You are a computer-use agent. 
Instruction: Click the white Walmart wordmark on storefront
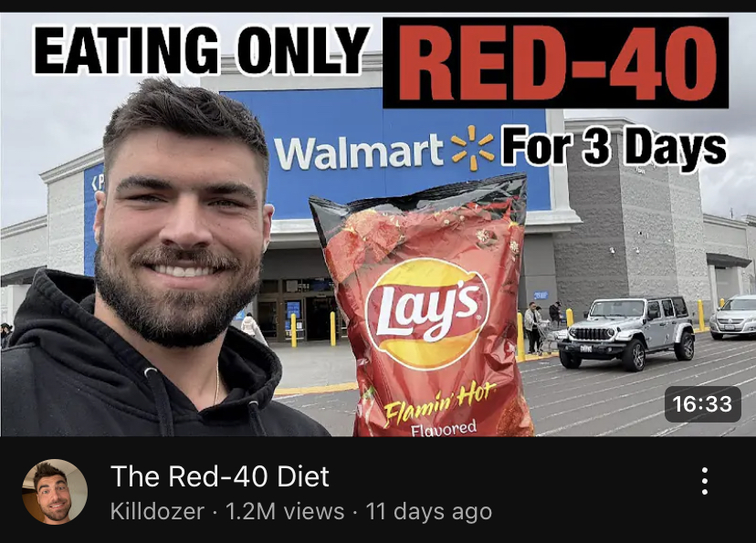359,151
